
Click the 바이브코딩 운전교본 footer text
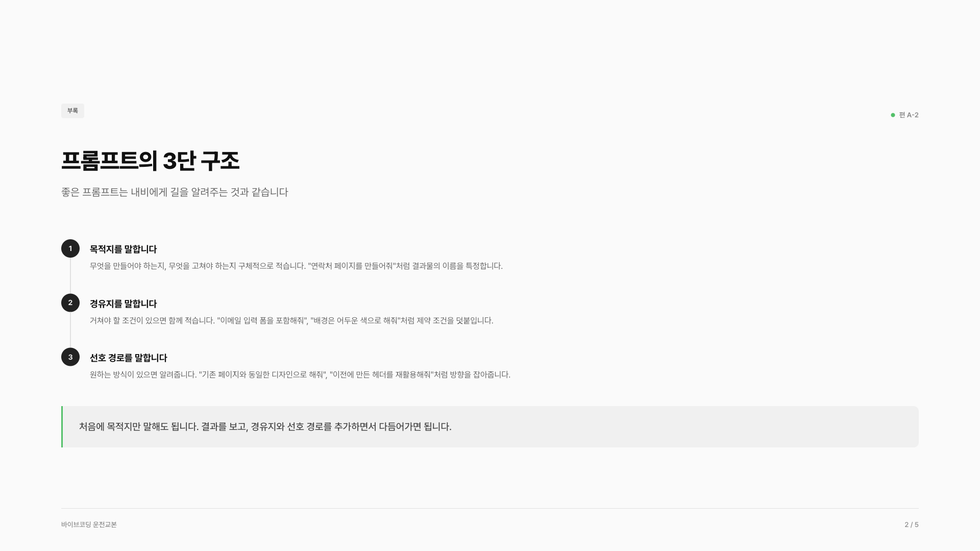(89, 525)
